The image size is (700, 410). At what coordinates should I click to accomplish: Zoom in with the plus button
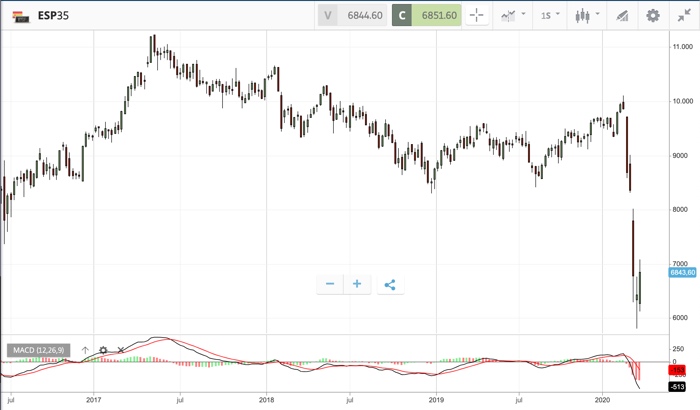[x=357, y=284]
